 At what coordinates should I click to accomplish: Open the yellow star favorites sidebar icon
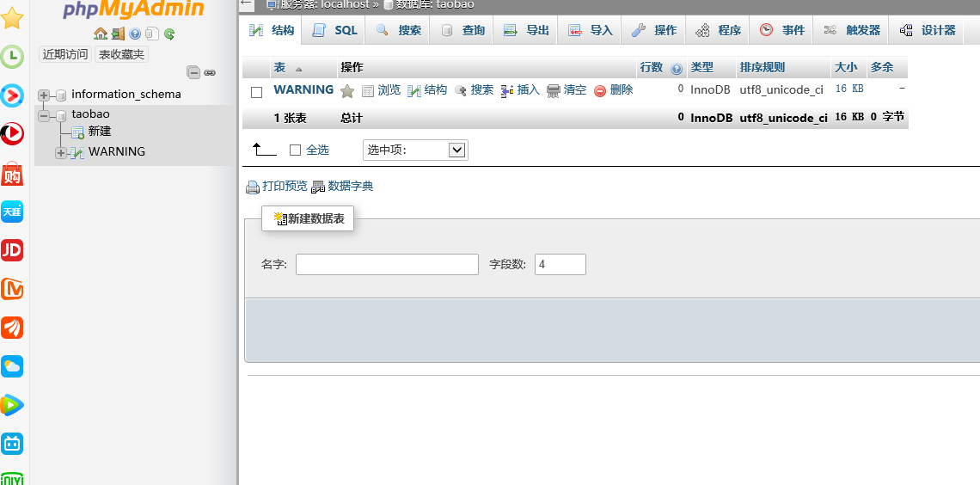click(12, 17)
